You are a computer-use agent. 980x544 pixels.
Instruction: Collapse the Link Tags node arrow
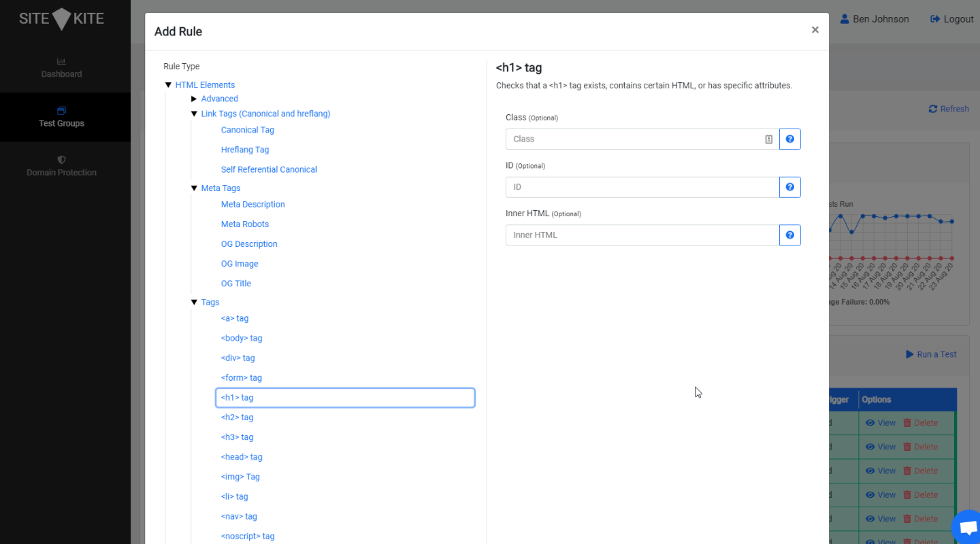pyautogui.click(x=194, y=114)
